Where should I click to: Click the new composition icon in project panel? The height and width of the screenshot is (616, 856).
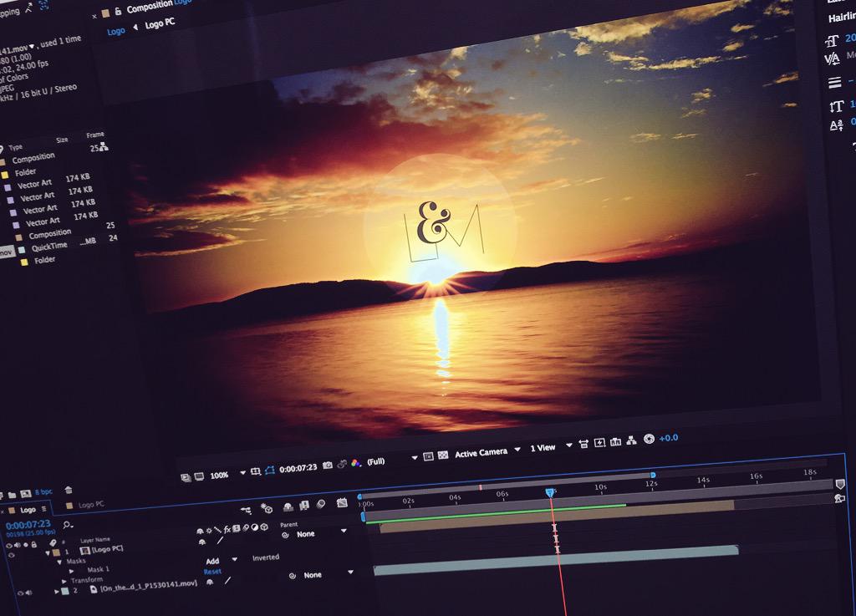pos(25,494)
